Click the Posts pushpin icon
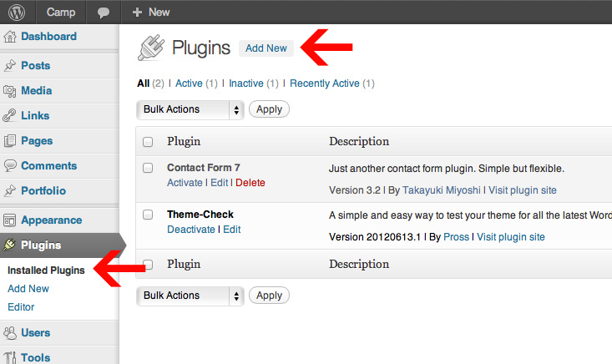The height and width of the screenshot is (364, 612). [x=10, y=66]
